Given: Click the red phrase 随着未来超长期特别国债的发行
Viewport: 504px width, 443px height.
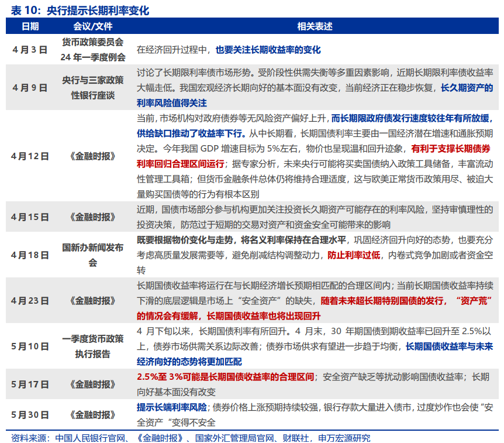Looking at the screenshot, I should [382, 301].
